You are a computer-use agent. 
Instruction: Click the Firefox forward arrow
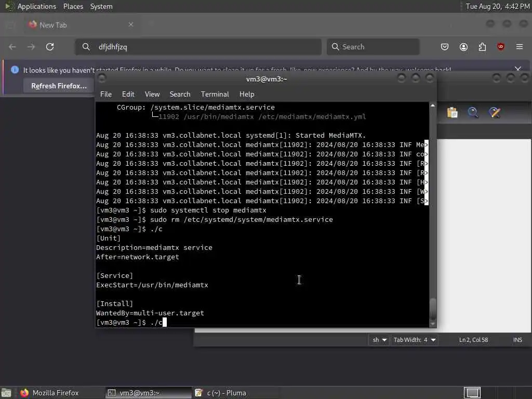(x=31, y=47)
